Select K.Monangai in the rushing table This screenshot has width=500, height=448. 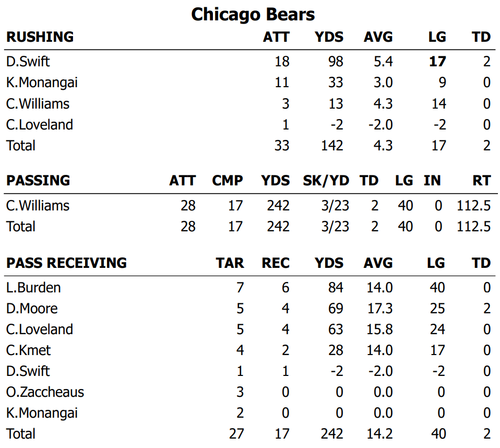point(42,82)
